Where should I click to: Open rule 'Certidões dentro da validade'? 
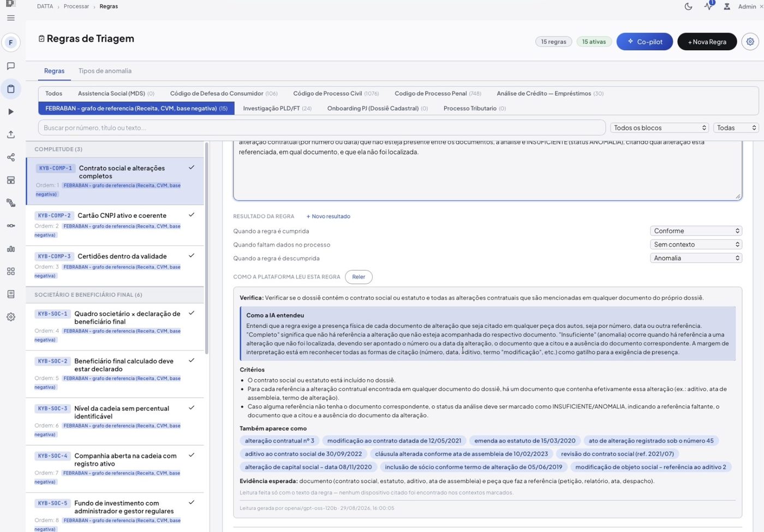[x=115, y=266]
